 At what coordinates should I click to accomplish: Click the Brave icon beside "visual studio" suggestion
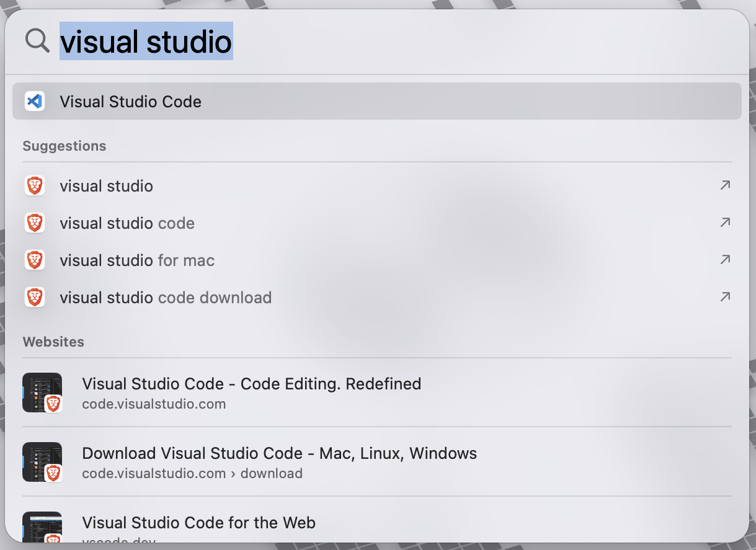tap(35, 186)
